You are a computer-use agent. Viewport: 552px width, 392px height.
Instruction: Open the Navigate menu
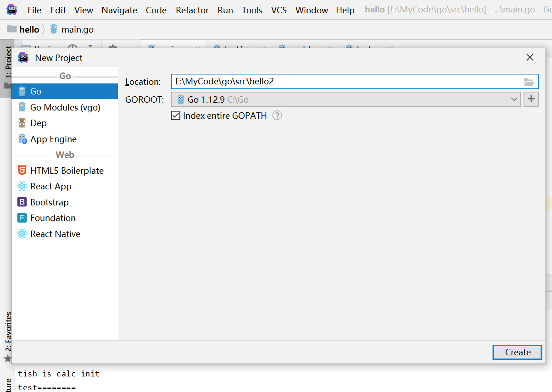point(119,10)
